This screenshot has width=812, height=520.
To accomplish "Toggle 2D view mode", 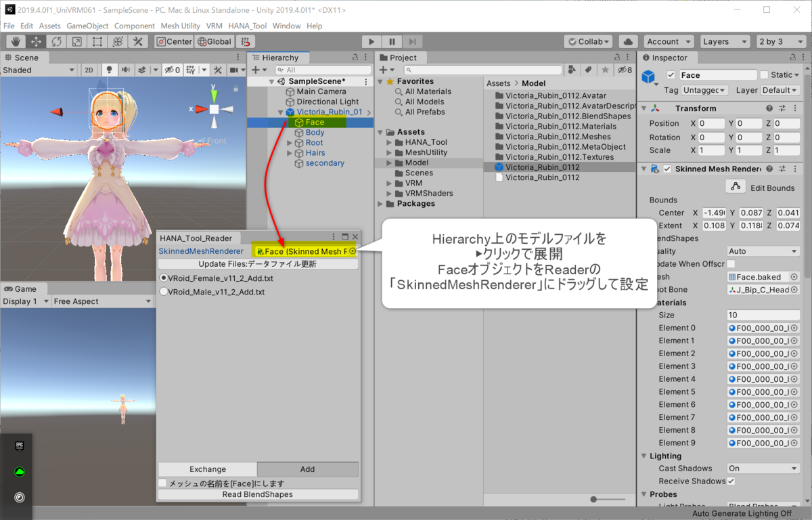I will (x=89, y=70).
